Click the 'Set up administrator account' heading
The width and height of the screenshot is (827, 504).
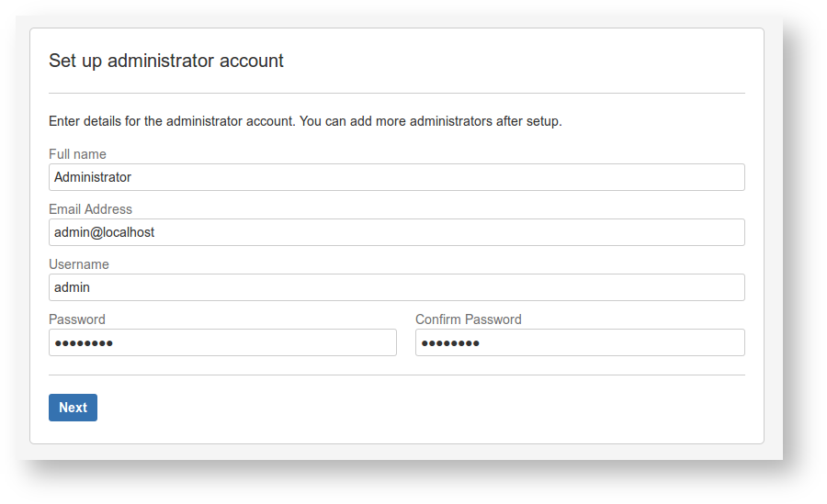(166, 61)
